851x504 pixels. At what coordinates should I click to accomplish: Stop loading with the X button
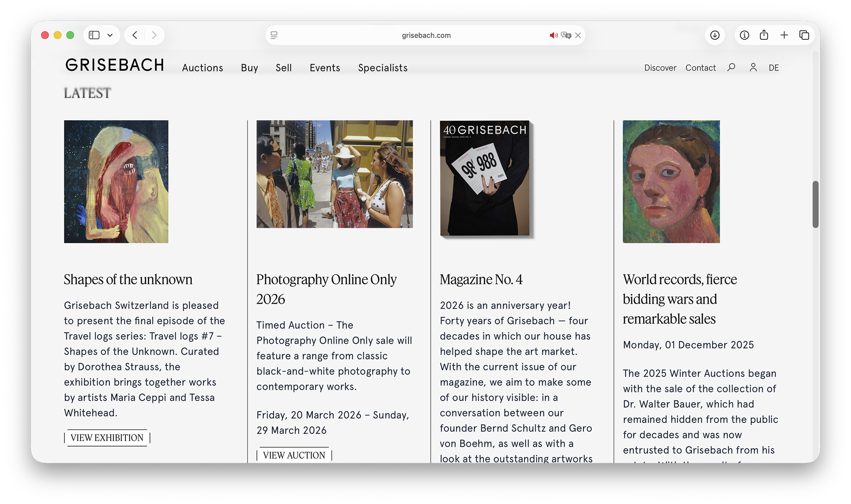click(578, 35)
